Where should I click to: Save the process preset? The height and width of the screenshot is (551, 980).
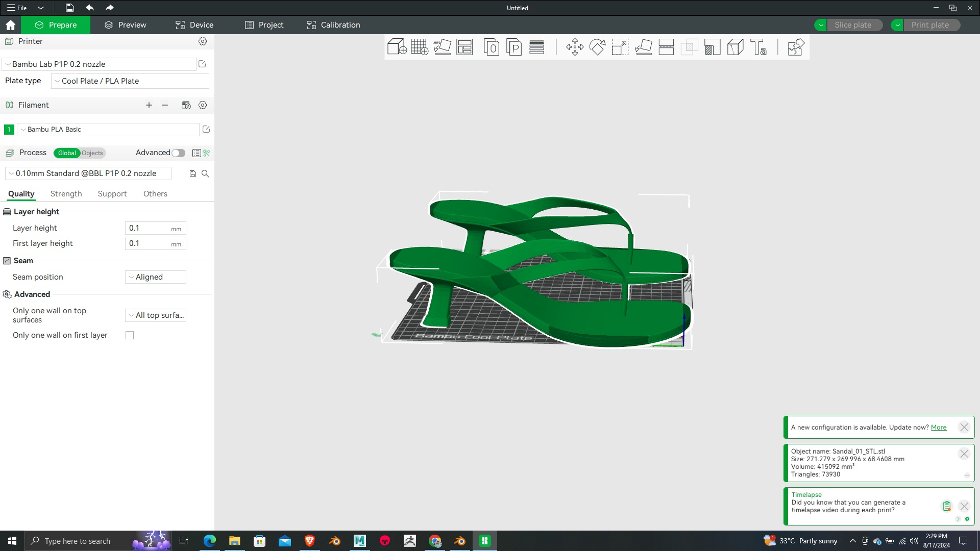(193, 173)
